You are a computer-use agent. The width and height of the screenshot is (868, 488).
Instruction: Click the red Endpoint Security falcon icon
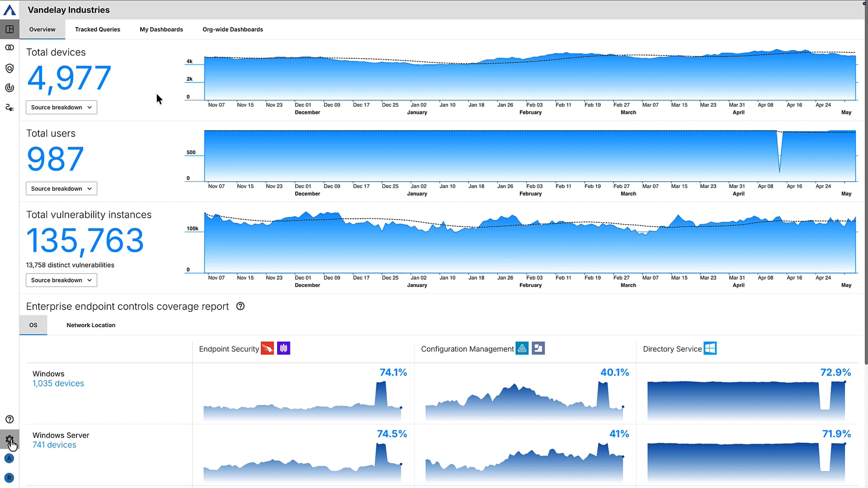[x=267, y=348]
